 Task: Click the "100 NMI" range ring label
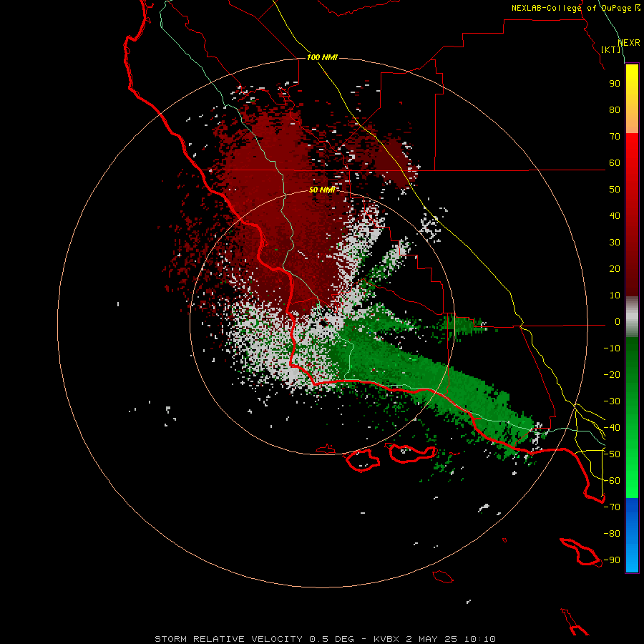(322, 57)
